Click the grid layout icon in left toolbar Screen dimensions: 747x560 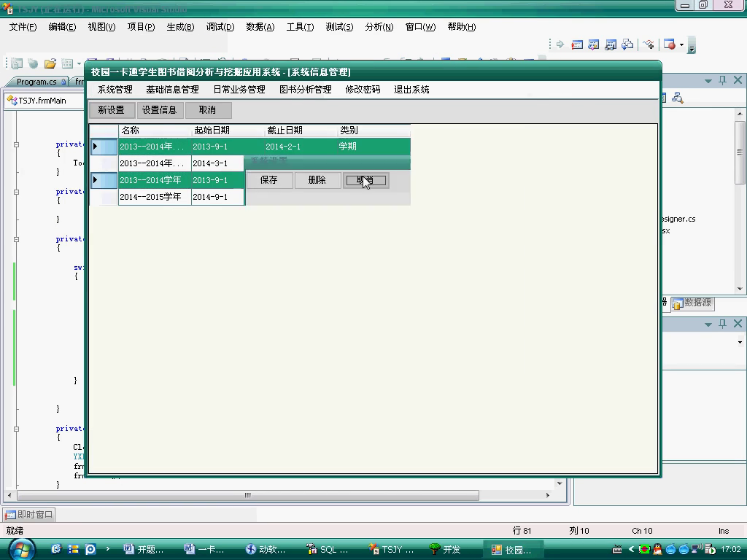point(67,63)
